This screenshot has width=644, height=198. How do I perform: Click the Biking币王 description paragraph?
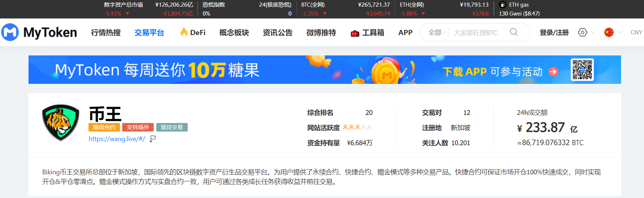coord(321,177)
